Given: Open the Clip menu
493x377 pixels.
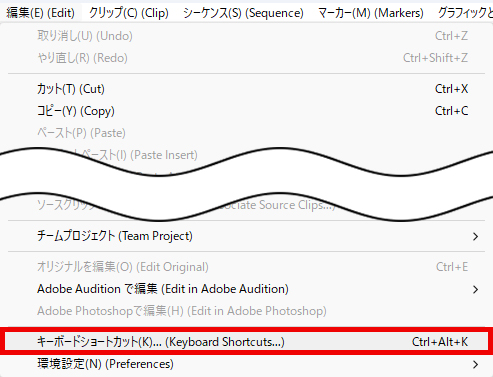Looking at the screenshot, I should click(x=129, y=13).
